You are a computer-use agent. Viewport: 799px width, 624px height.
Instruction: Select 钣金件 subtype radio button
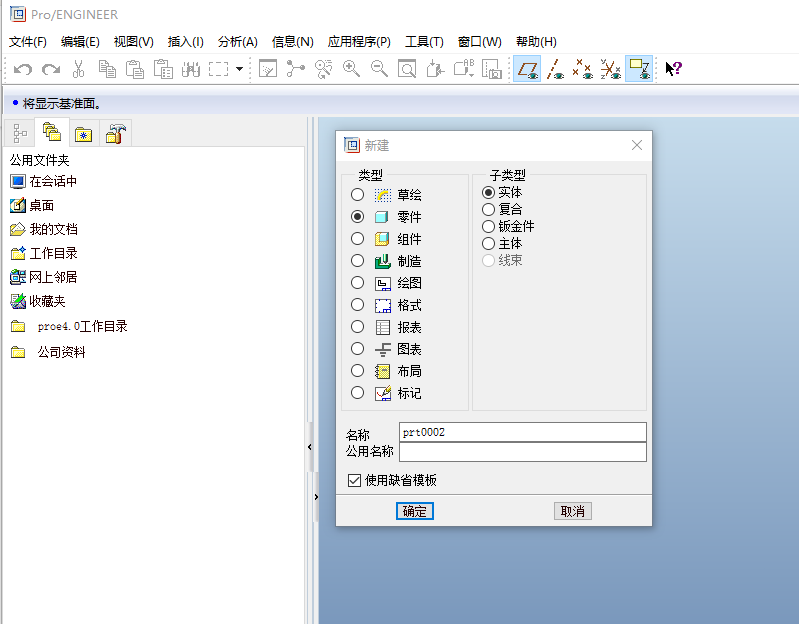pos(488,227)
